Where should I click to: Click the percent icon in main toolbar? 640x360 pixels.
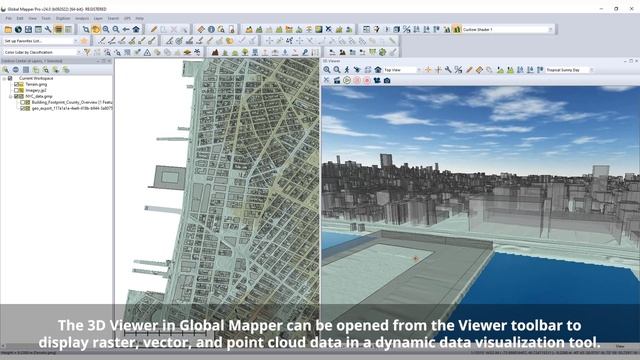(407, 29)
